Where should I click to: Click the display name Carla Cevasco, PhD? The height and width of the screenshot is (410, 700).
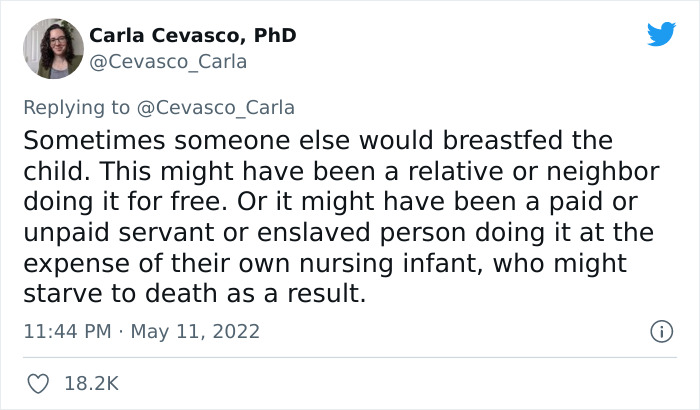pyautogui.click(x=192, y=35)
